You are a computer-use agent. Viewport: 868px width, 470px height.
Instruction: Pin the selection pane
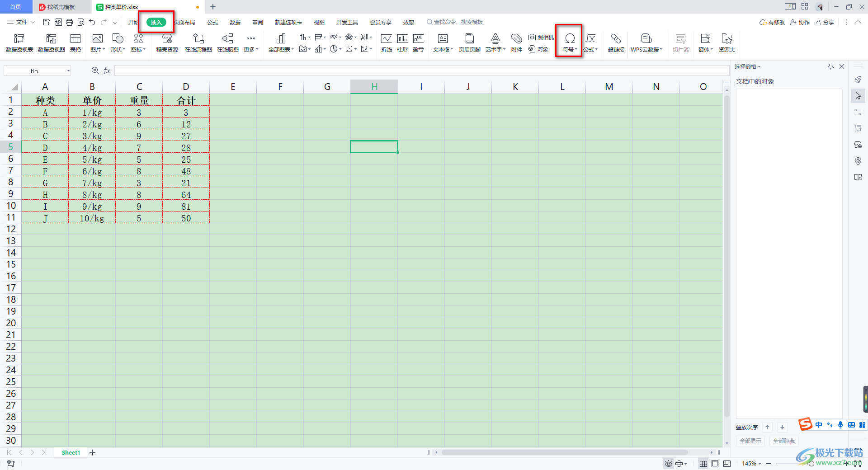click(x=830, y=66)
